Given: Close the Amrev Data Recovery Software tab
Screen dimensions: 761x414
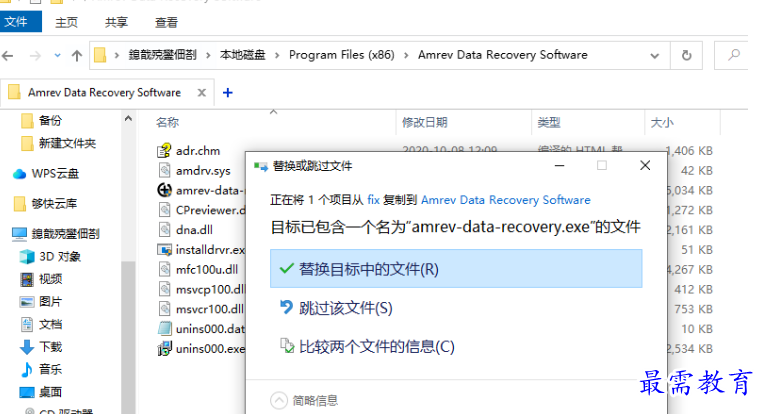Looking at the screenshot, I should pyautogui.click(x=201, y=92).
